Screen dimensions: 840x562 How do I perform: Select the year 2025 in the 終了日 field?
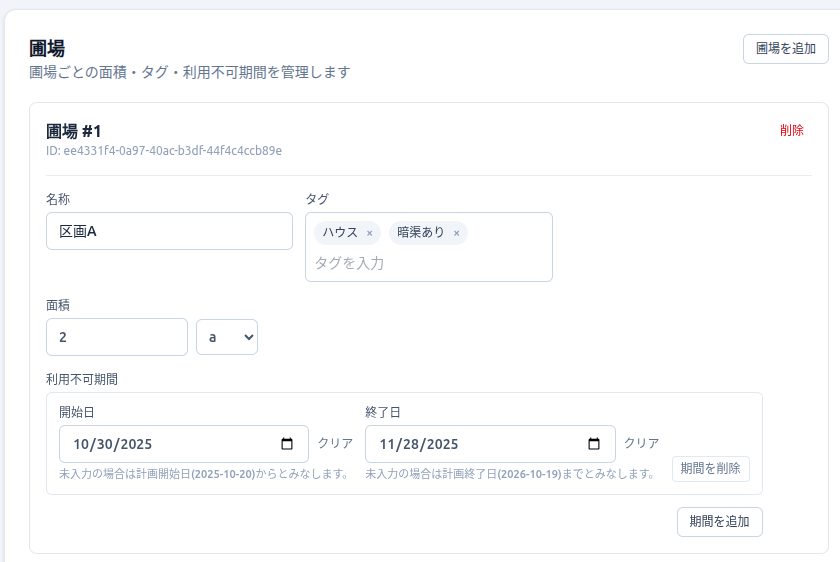pos(440,444)
